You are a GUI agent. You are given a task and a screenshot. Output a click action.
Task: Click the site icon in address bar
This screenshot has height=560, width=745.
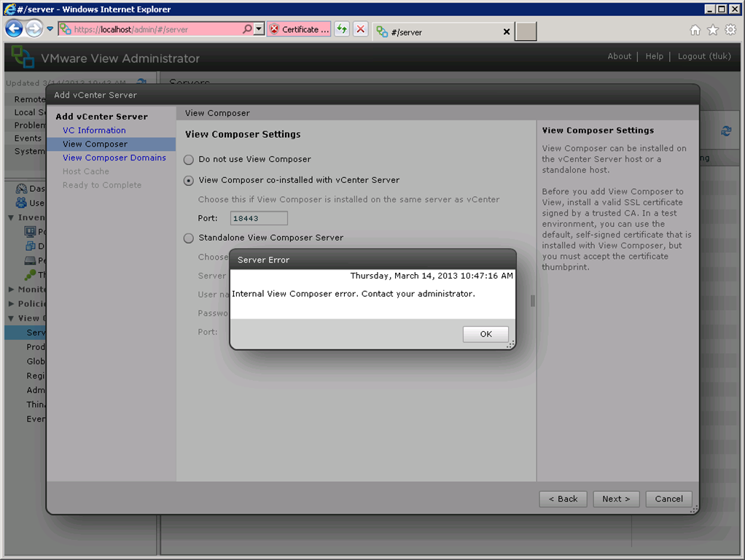66,29
